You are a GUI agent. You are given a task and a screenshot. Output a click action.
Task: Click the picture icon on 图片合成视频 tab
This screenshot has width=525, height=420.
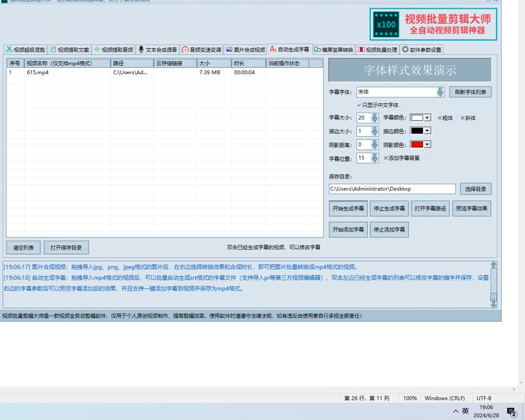(x=229, y=49)
